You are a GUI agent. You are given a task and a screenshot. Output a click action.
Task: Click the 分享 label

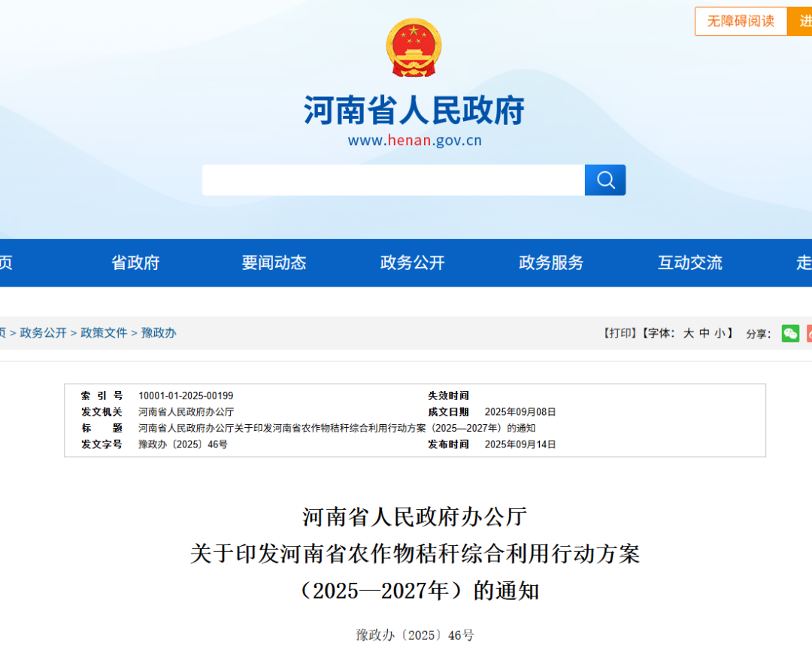(758, 334)
